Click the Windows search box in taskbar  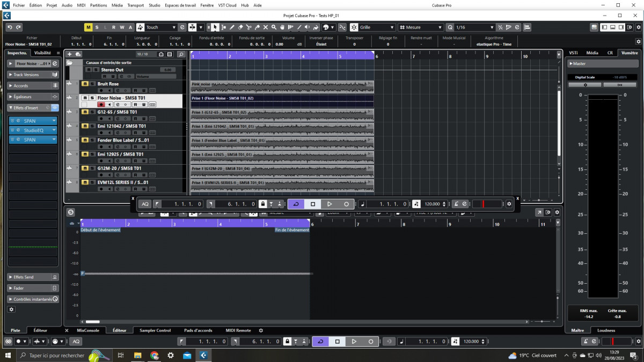pyautogui.click(x=54, y=355)
